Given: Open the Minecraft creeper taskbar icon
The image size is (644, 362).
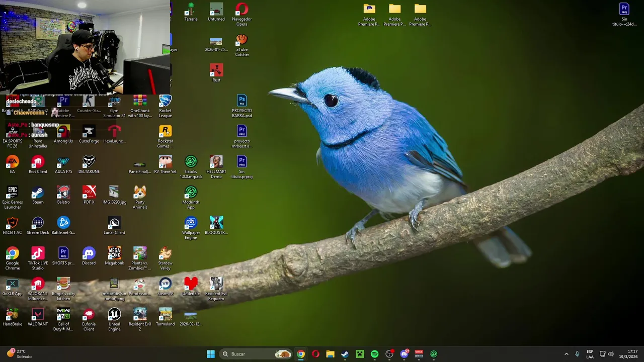Looking at the screenshot, I should 360,354.
